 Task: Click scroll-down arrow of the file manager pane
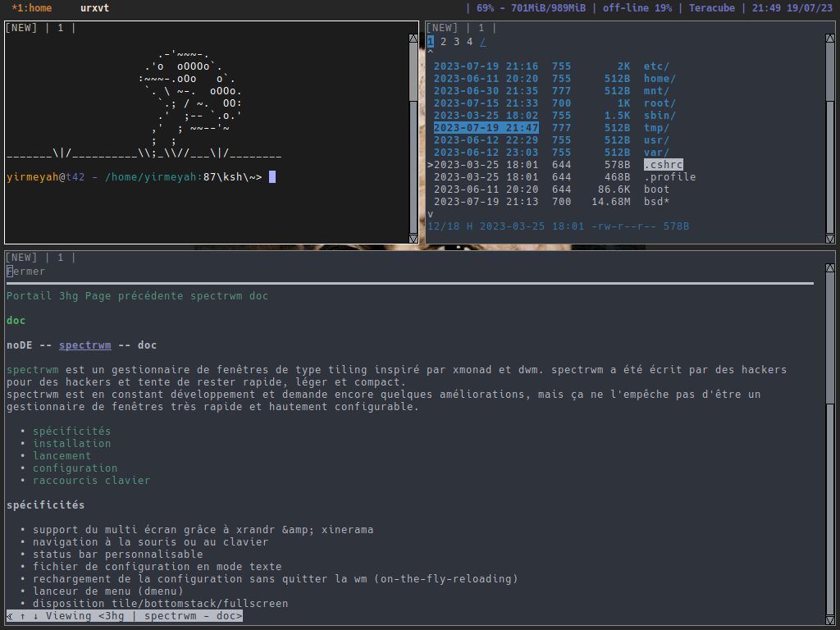[x=829, y=237]
